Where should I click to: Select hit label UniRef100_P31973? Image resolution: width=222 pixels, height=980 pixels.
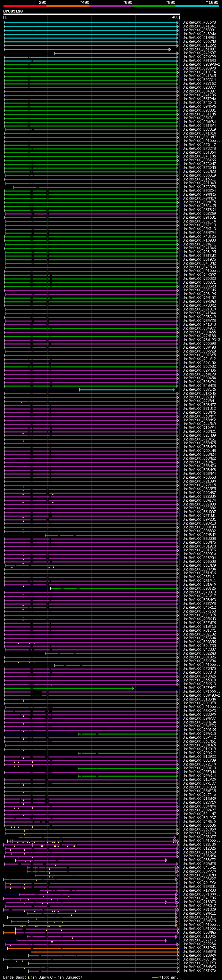[199, 546]
